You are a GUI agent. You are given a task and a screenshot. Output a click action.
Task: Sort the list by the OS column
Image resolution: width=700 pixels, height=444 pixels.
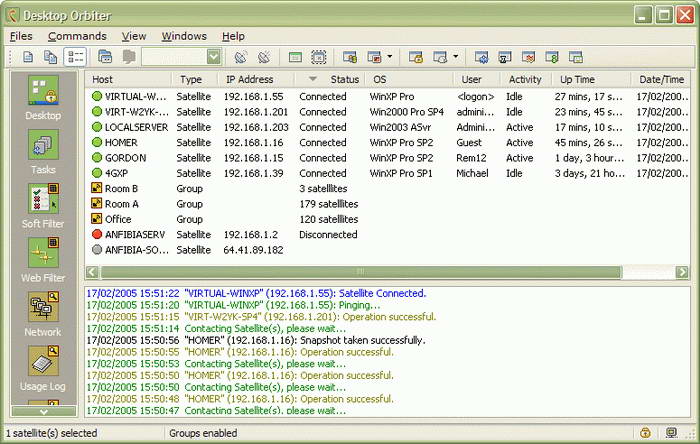(410, 79)
